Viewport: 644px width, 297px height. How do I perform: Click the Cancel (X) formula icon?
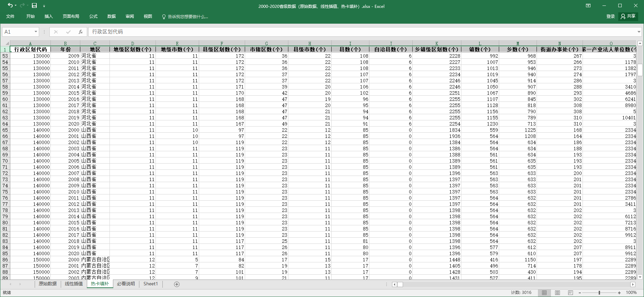56,32
